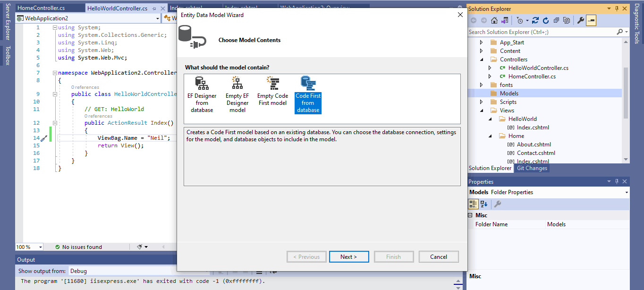Click code cleanup broom icon

coord(140,247)
